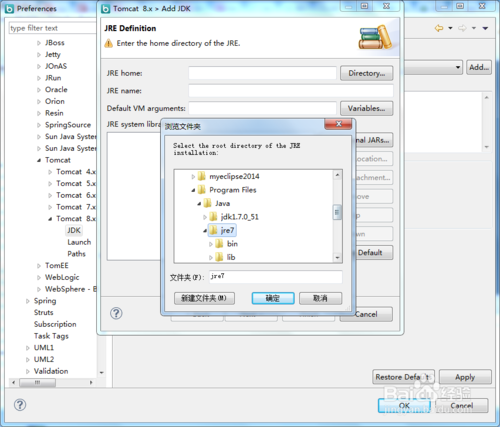Close the 浏览文件夹 dialog

pyautogui.click(x=338, y=124)
